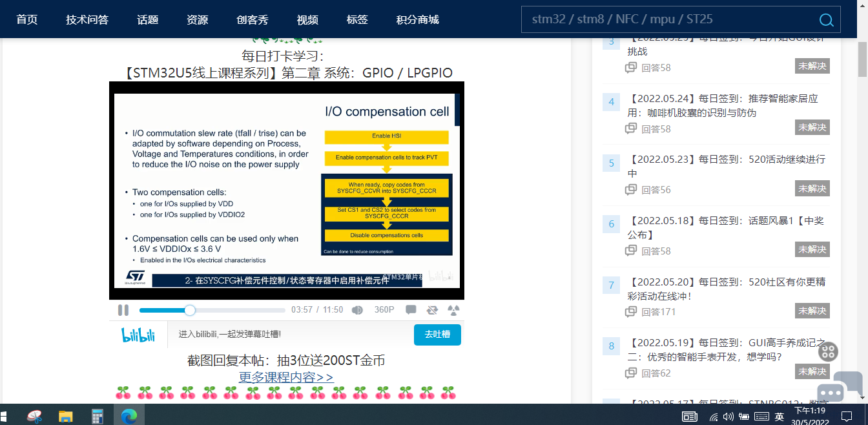Open the news and interests tray icon
868x425 pixels.
[x=690, y=417]
